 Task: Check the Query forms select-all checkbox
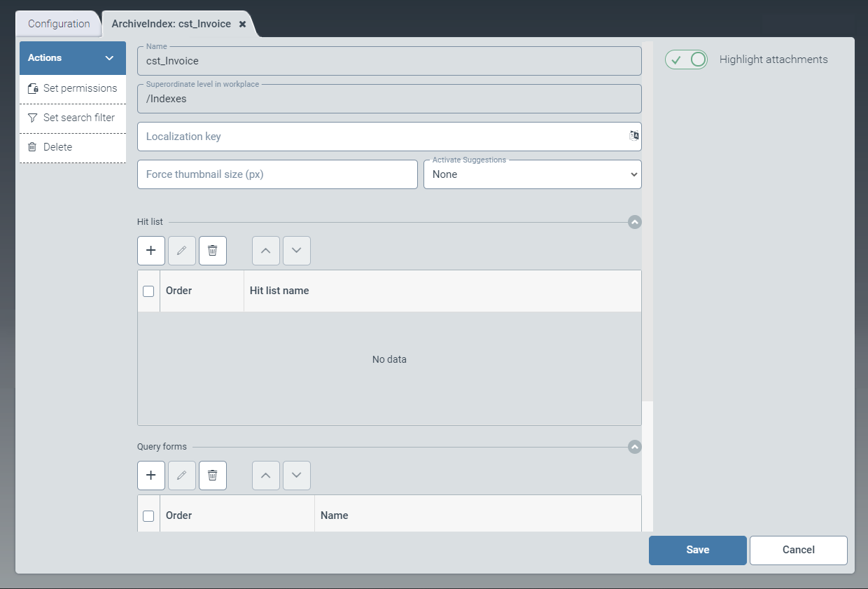coord(148,516)
